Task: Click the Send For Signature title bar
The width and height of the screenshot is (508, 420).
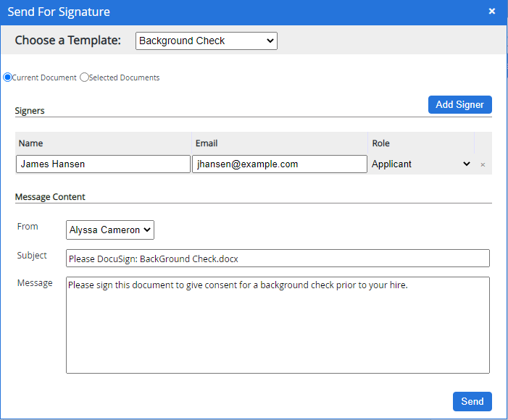Action: (x=217, y=12)
